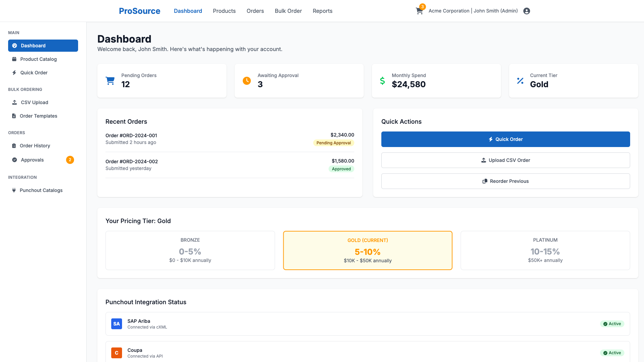Click the clock icon on Awaiting Approval card
The height and width of the screenshot is (362, 644).
[x=247, y=80]
